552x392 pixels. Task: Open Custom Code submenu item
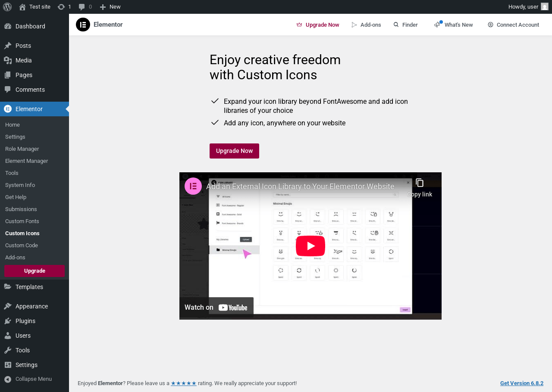[x=22, y=246]
